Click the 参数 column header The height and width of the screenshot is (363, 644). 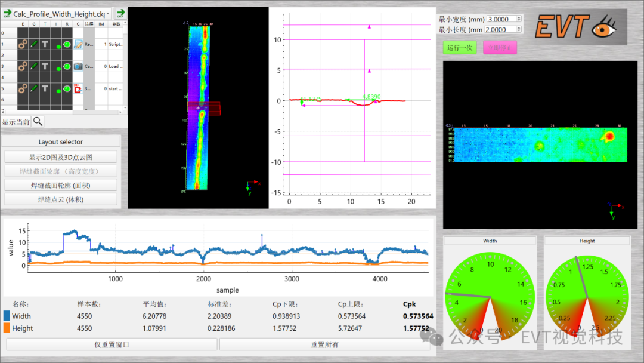point(117,24)
